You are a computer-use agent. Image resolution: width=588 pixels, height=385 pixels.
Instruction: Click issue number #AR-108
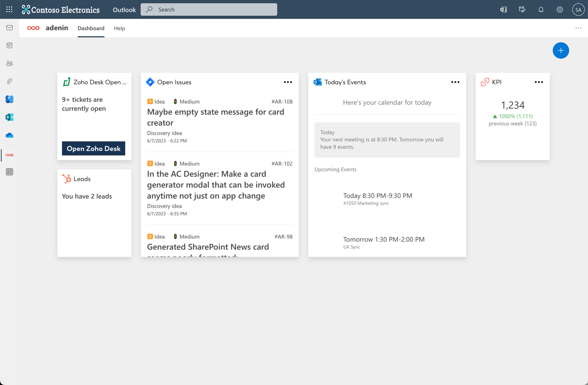tap(282, 102)
